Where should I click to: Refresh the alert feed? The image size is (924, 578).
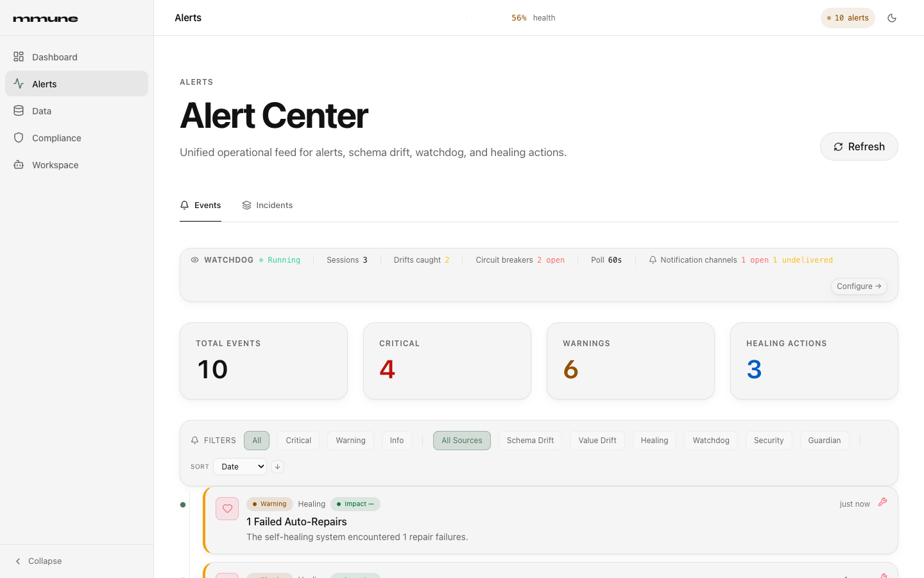coord(859,146)
